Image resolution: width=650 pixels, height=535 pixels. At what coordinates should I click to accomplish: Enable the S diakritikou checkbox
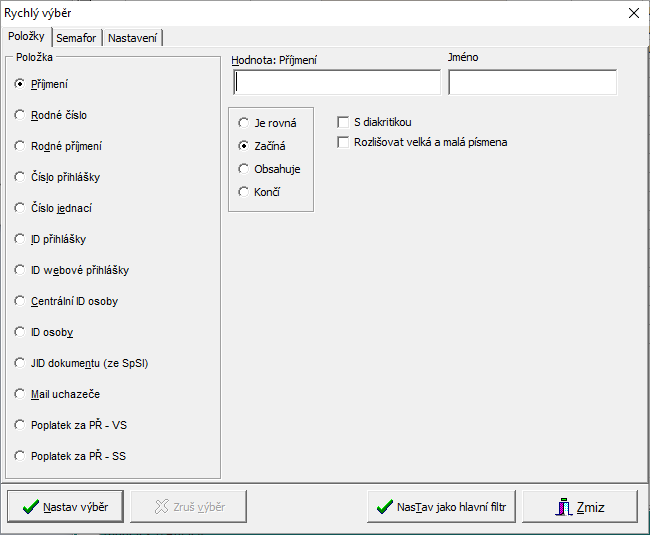(x=344, y=122)
